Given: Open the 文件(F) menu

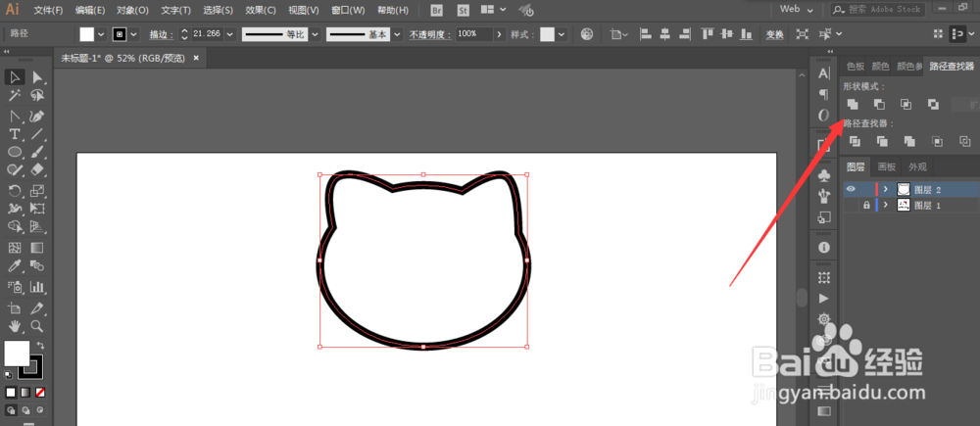Looking at the screenshot, I should click(x=48, y=10).
